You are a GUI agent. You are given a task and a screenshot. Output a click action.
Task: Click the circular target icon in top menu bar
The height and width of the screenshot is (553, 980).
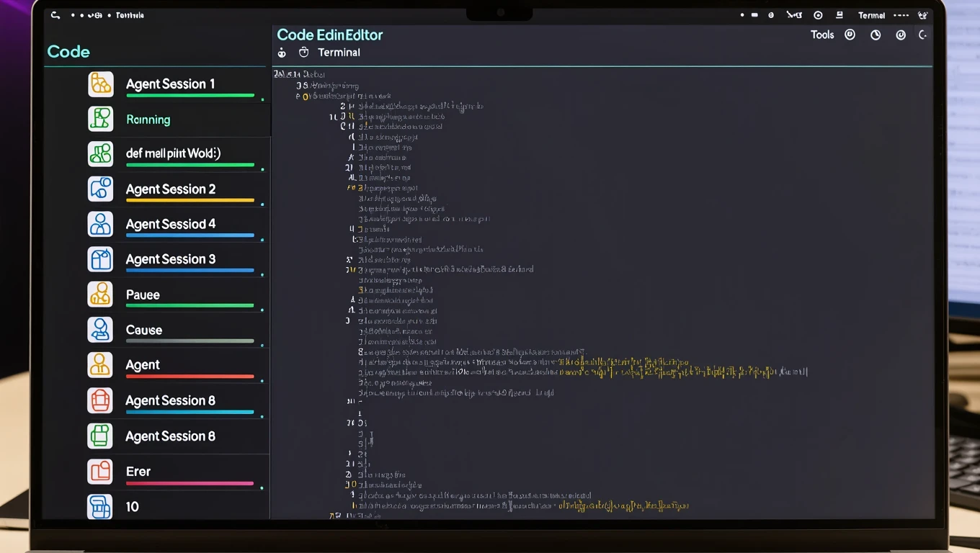point(818,15)
